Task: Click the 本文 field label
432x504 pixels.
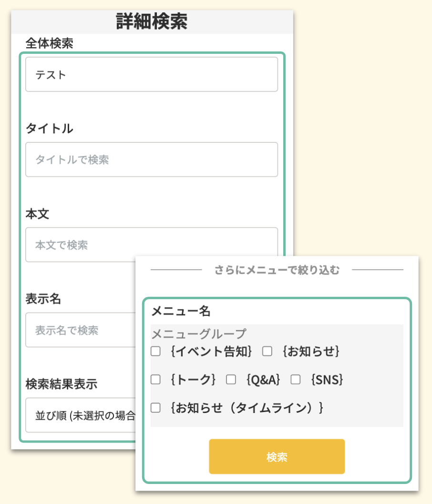Action: pos(38,214)
